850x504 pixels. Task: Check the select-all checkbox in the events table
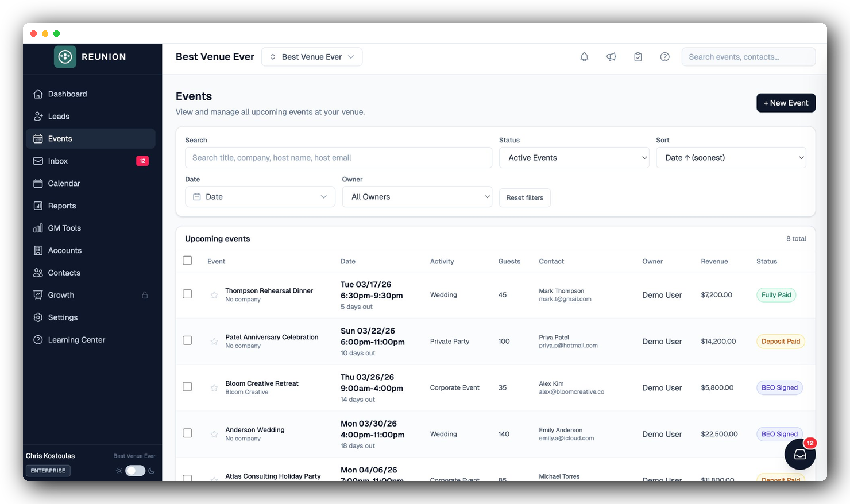[x=187, y=260]
